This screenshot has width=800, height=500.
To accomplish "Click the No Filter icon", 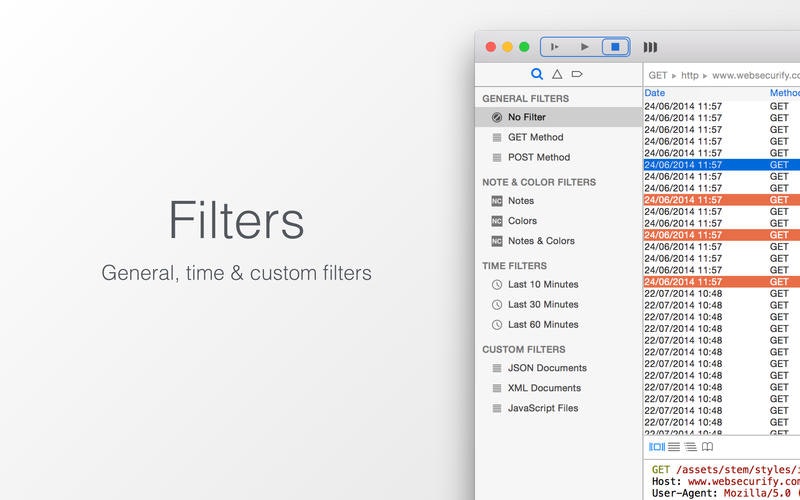I will pos(496,117).
